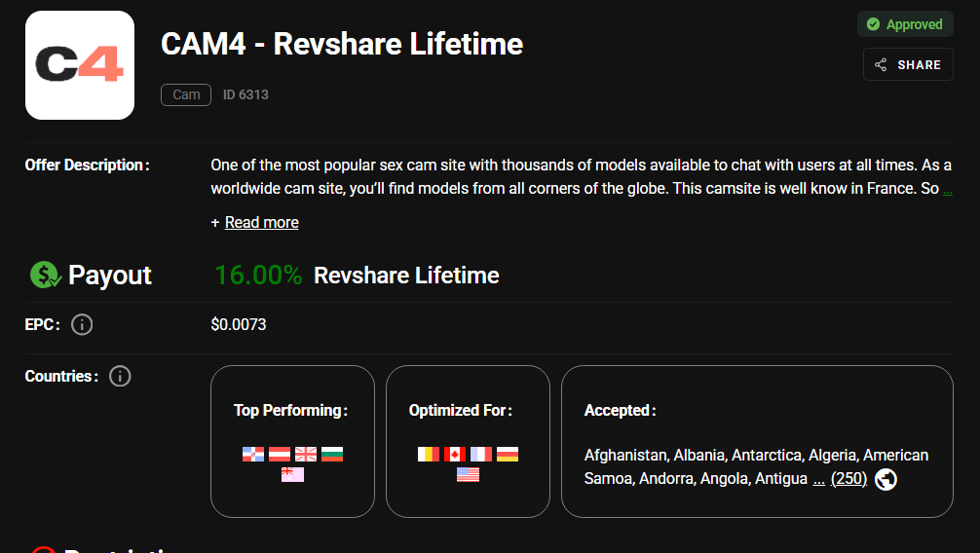Click the Top Performing heading

[x=290, y=411]
